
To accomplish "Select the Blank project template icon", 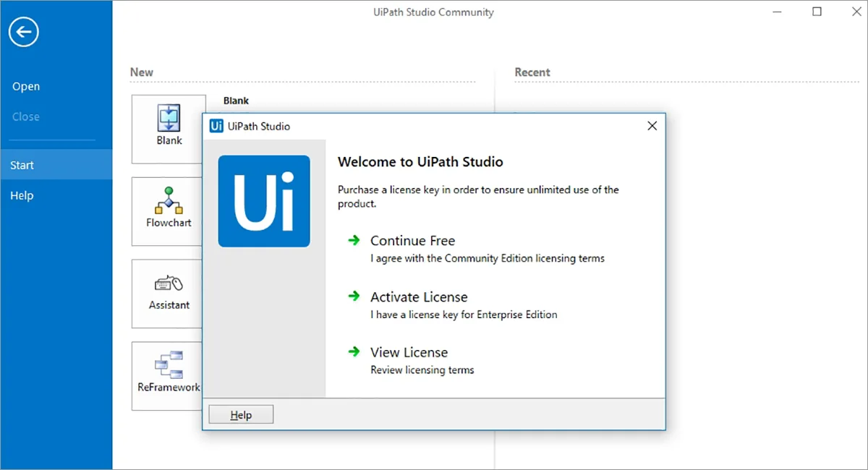I will click(x=169, y=119).
